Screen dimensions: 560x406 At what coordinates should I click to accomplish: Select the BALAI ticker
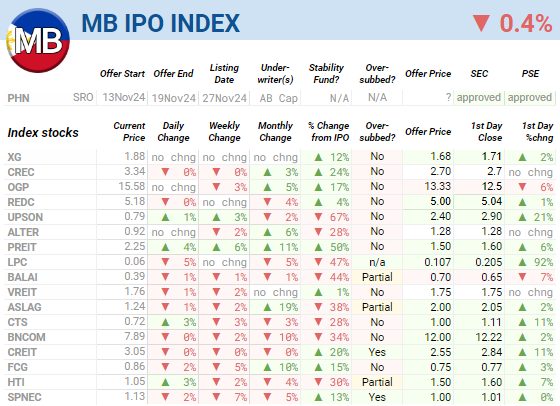click(22, 277)
